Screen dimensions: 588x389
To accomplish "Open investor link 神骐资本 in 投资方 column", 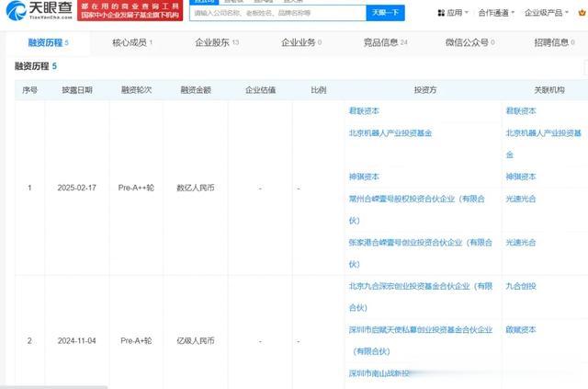I will 364,177.
